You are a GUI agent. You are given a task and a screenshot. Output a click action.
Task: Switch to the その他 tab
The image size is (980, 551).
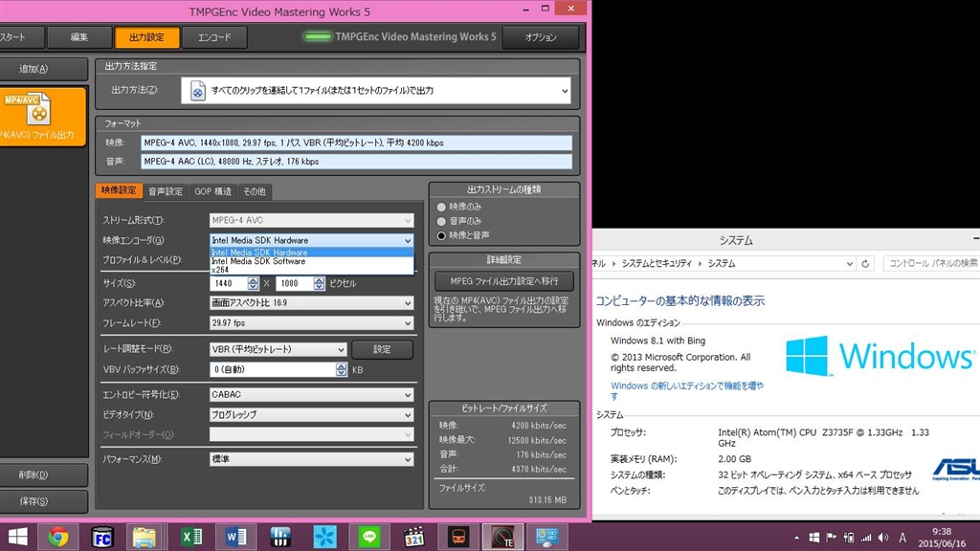pos(255,191)
